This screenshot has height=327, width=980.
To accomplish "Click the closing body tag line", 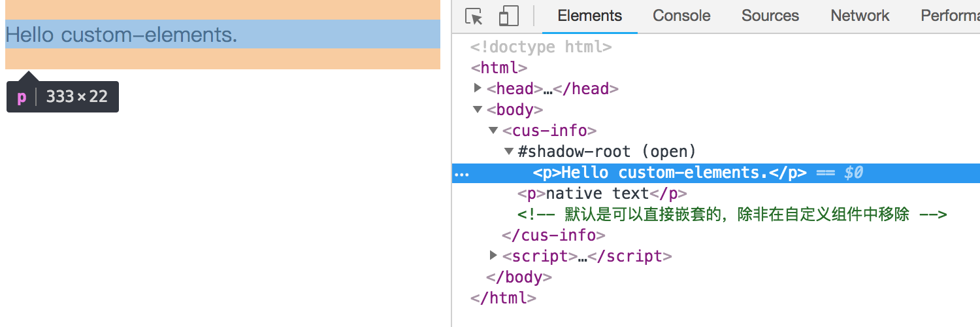I will (519, 277).
